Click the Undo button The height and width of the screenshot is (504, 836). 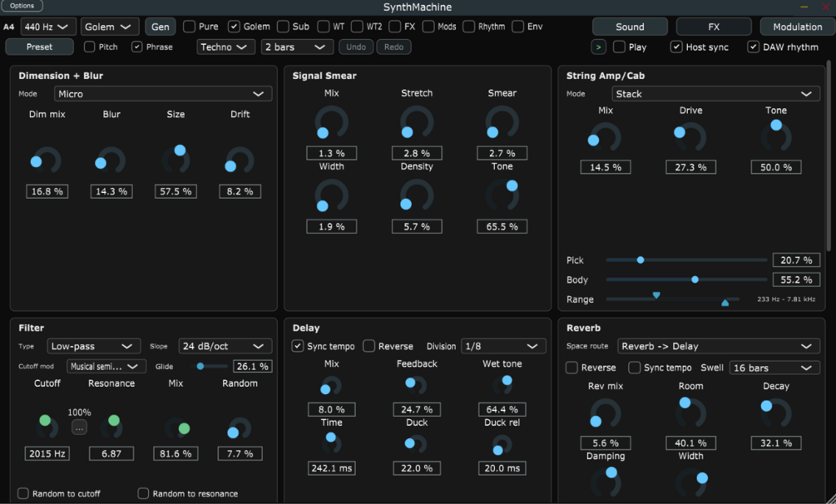coord(356,47)
